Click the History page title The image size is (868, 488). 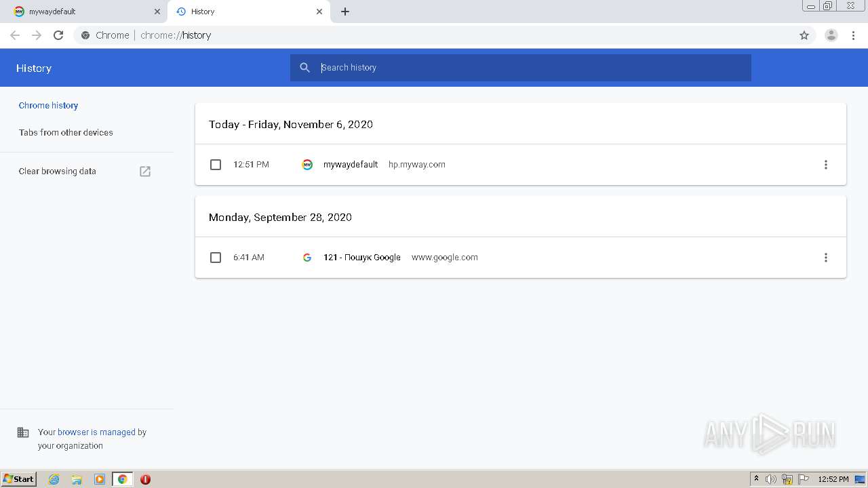pos(34,68)
